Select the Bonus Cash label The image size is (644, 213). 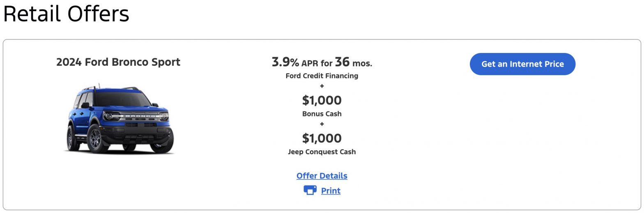click(x=322, y=114)
